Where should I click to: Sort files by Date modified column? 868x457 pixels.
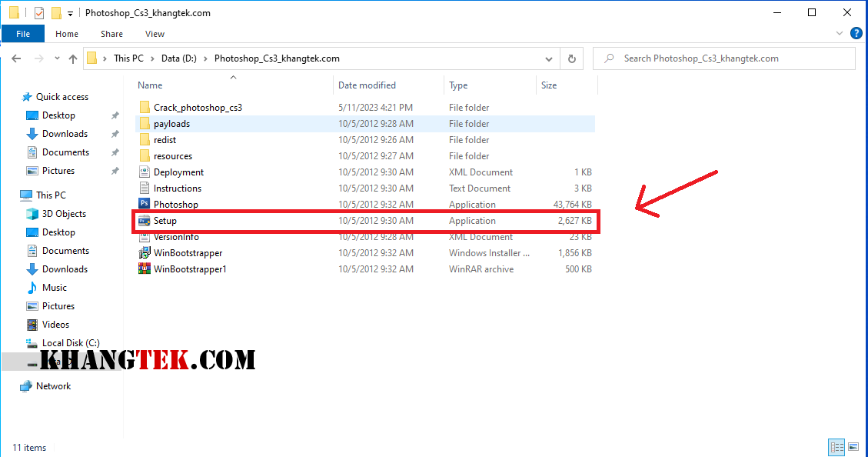(x=367, y=85)
